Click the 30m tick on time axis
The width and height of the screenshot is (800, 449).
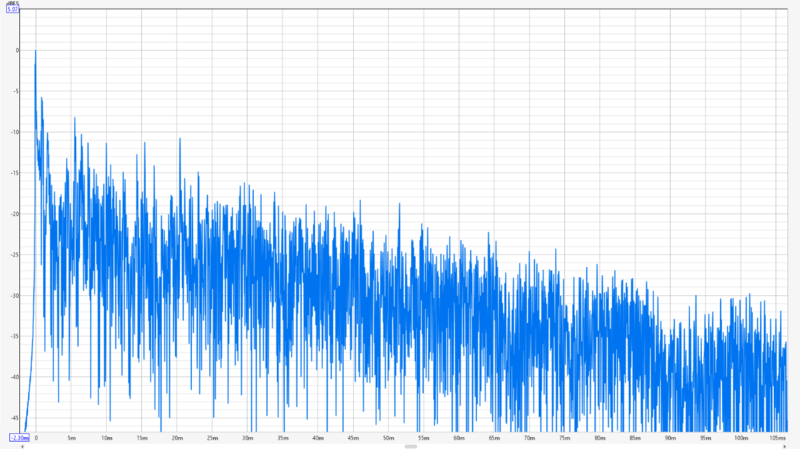(247, 438)
